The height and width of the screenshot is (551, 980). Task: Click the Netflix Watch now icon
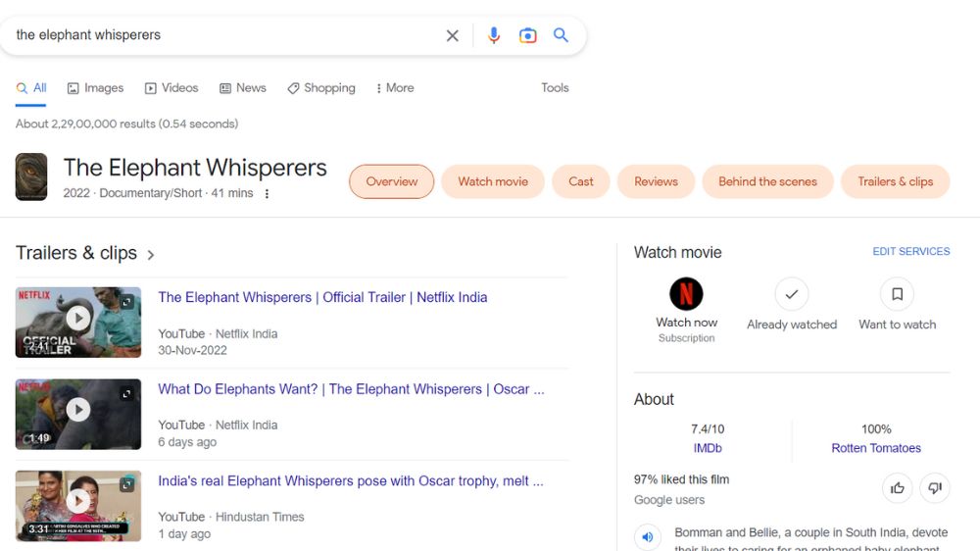pos(686,294)
